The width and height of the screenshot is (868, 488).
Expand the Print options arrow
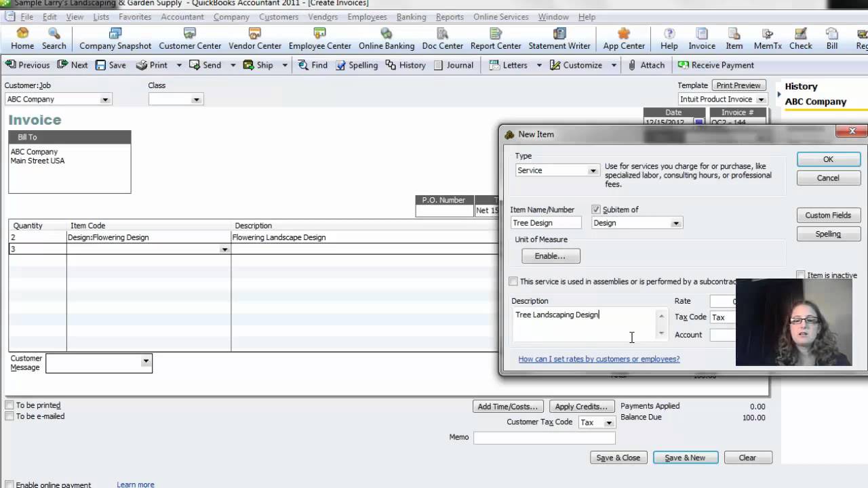[x=179, y=65]
